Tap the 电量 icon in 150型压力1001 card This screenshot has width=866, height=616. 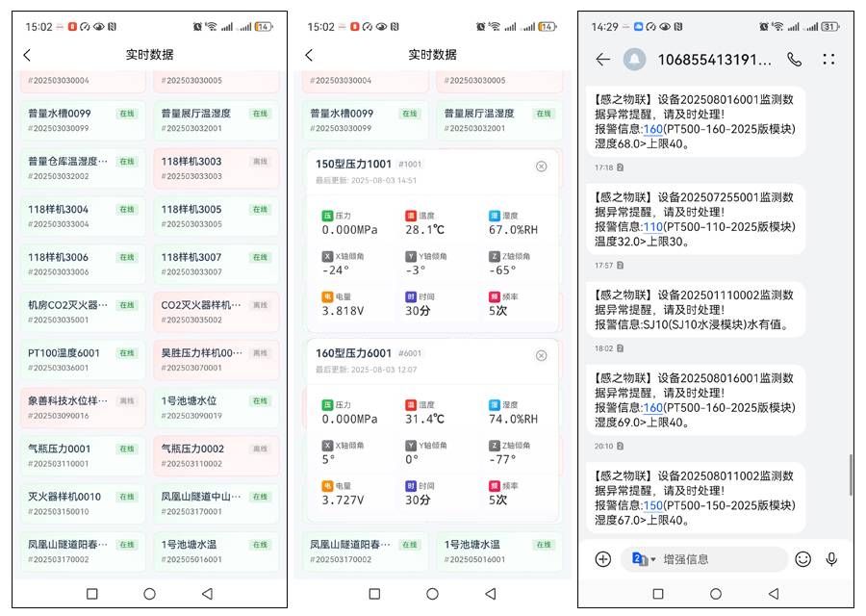point(327,297)
